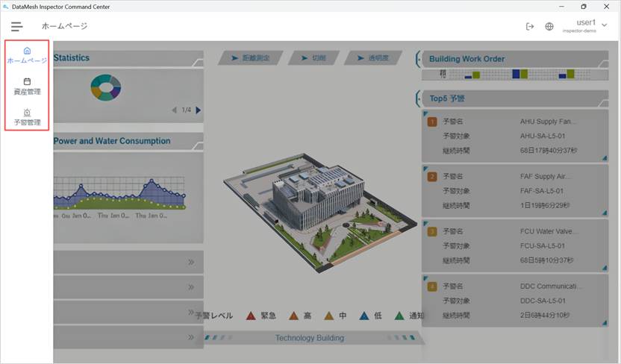Toggle the 高 orange triangle alert level
Screen dimensions: 621x364
[x=293, y=316]
